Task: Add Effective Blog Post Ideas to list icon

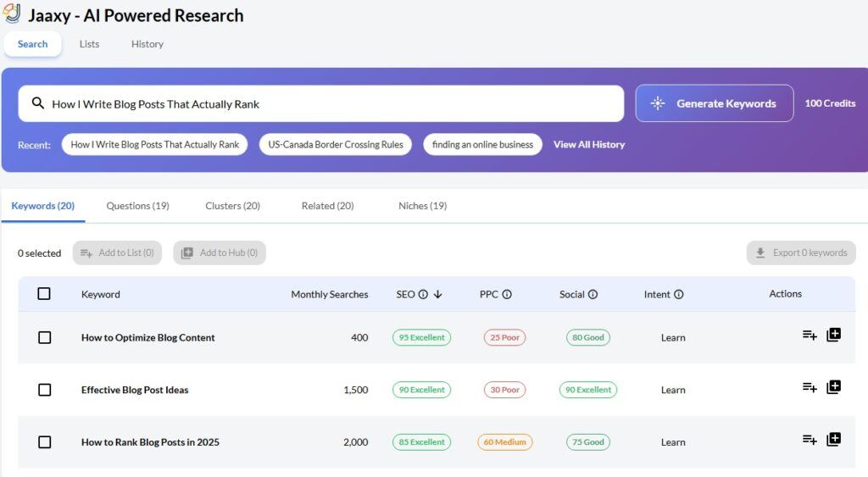Action: point(810,388)
